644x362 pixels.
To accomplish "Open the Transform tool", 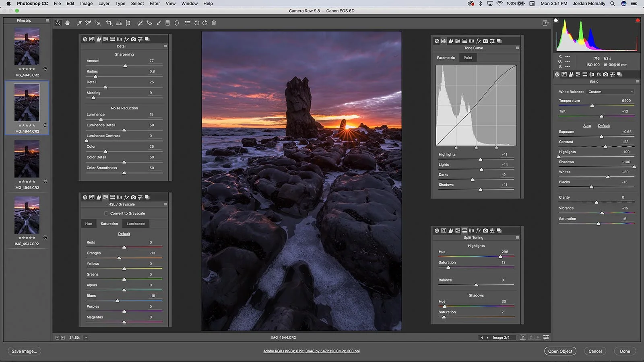I will (x=128, y=23).
